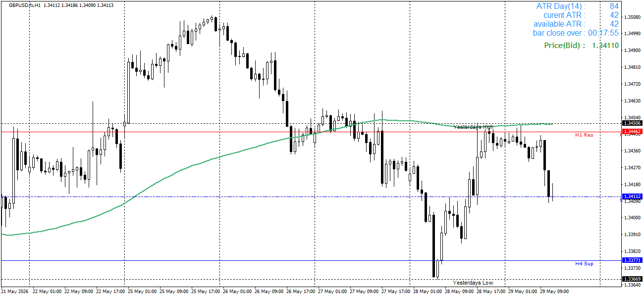Click the 1.34720 price scale label
Viewport: 644px width, 297px height.
pos(633,84)
